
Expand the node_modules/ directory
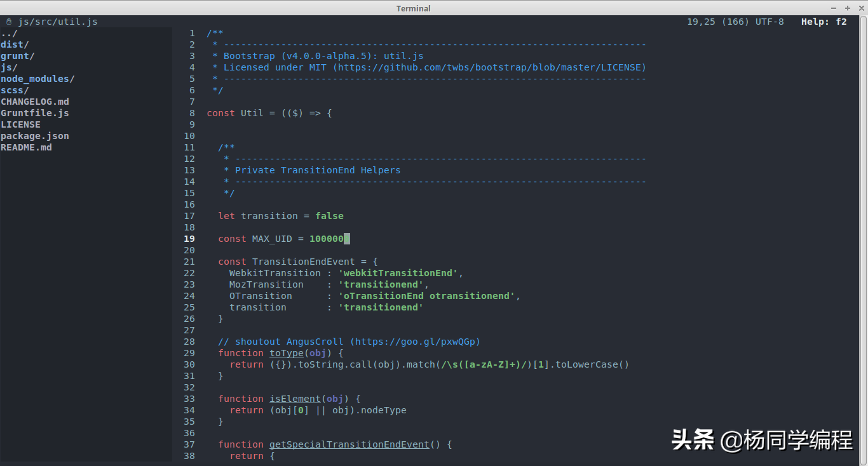click(x=37, y=78)
